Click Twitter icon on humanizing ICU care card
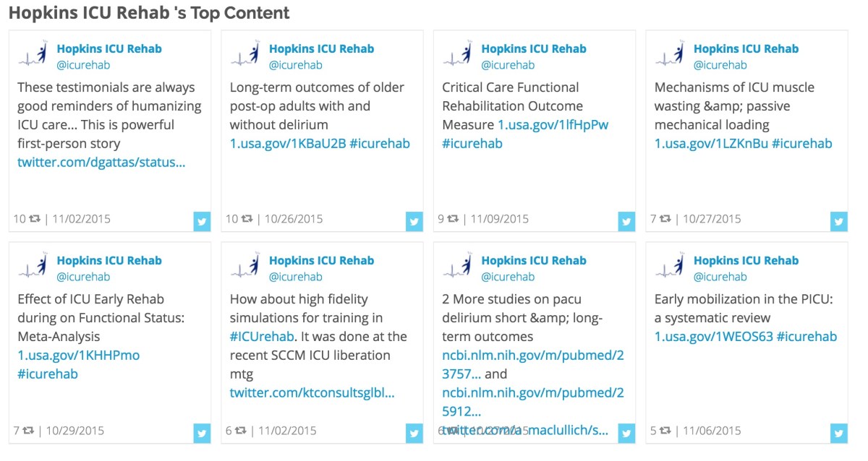The image size is (868, 461). (x=202, y=222)
